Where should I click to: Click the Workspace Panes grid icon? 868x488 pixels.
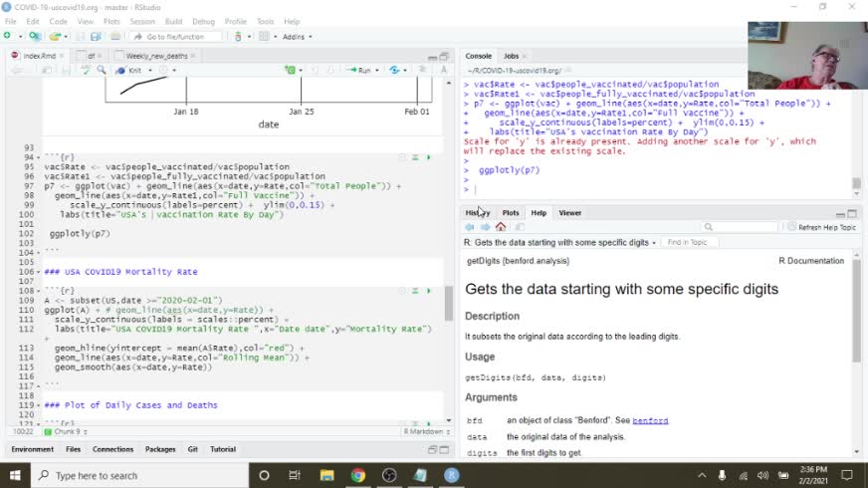(x=264, y=36)
